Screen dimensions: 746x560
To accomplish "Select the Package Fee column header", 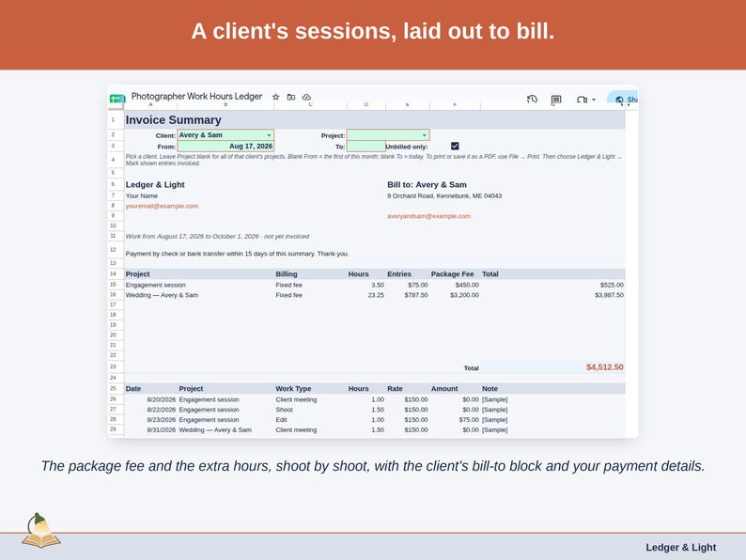I will 453,274.
